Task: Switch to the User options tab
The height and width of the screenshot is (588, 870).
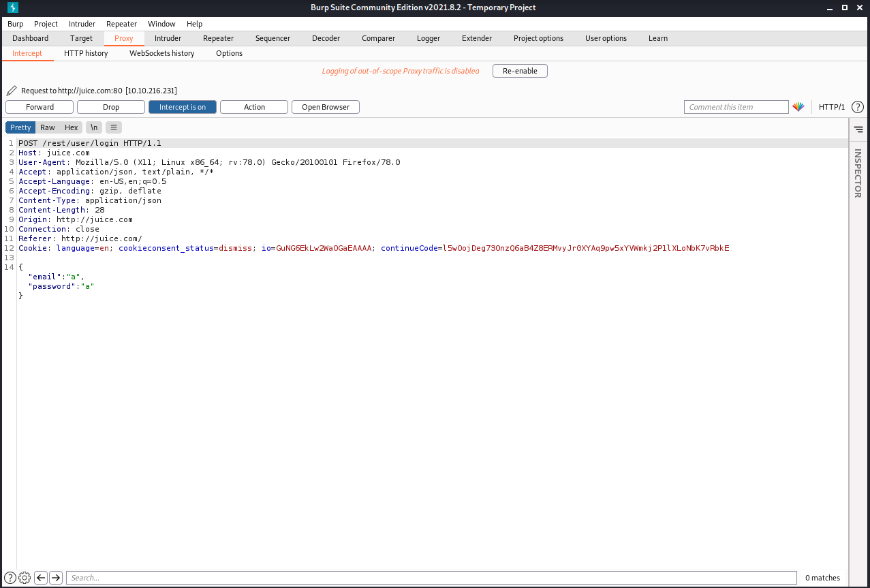Action: point(606,38)
